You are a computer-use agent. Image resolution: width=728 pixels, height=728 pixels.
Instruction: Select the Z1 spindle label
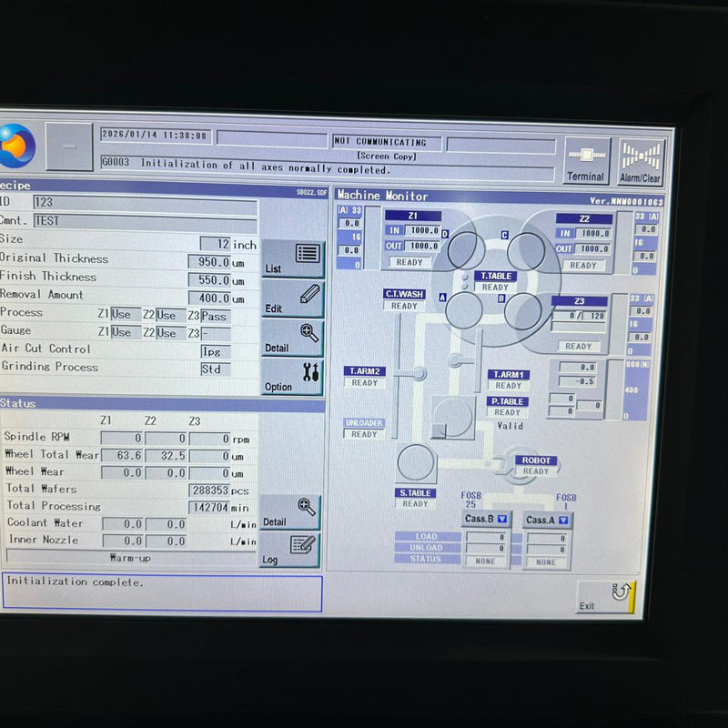413,216
